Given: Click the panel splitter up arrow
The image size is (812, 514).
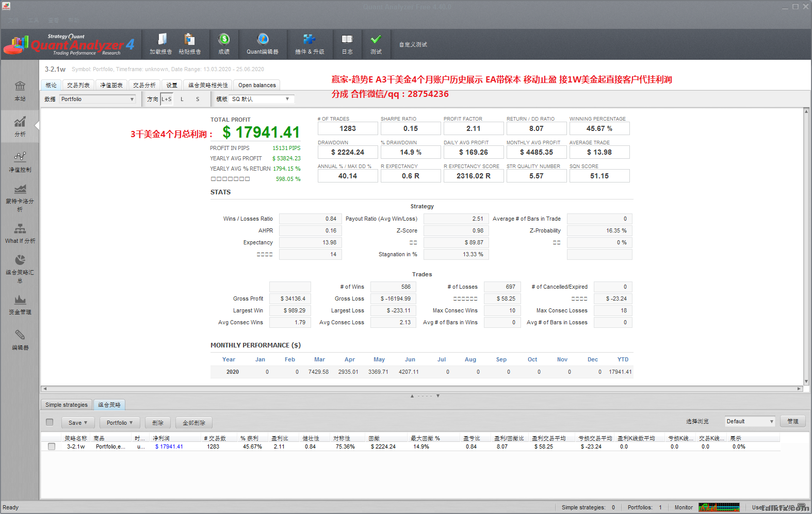Looking at the screenshot, I should pyautogui.click(x=412, y=396).
